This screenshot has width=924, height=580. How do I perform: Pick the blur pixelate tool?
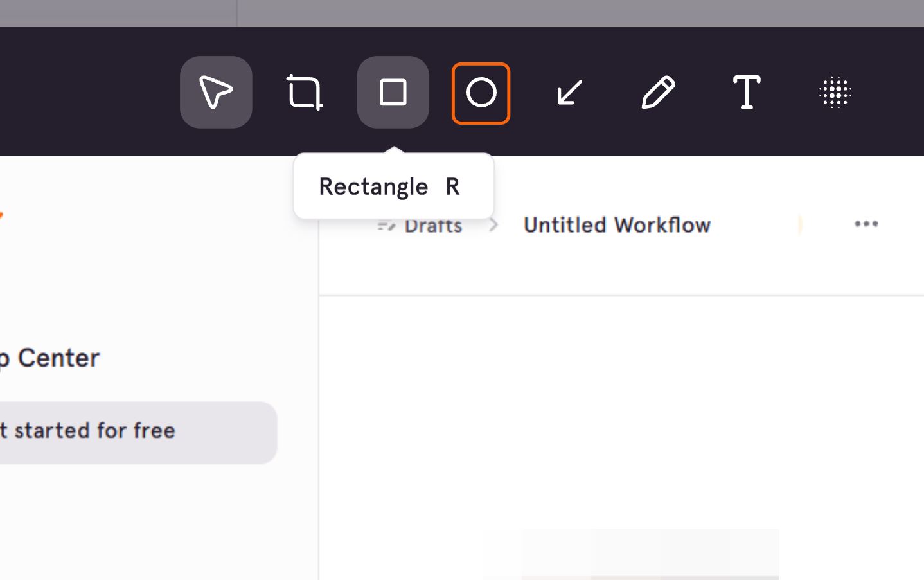click(835, 92)
